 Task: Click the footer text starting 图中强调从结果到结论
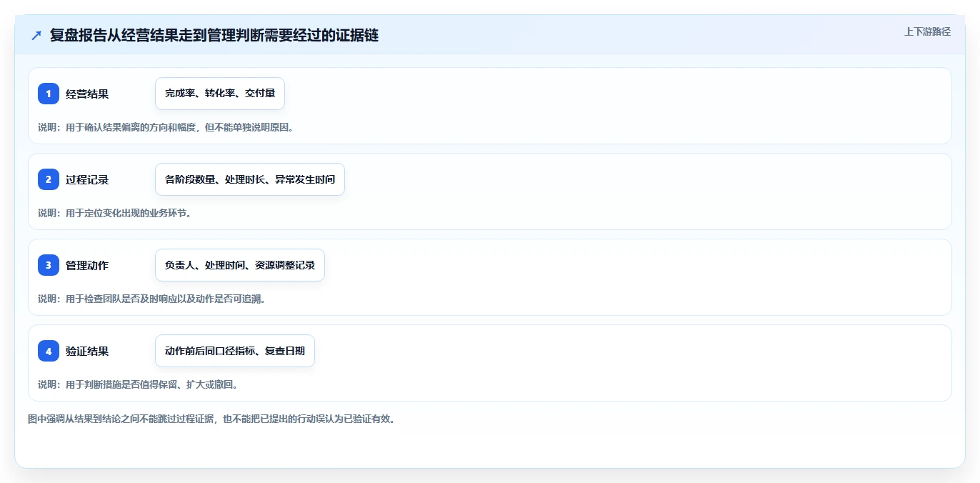tap(211, 419)
